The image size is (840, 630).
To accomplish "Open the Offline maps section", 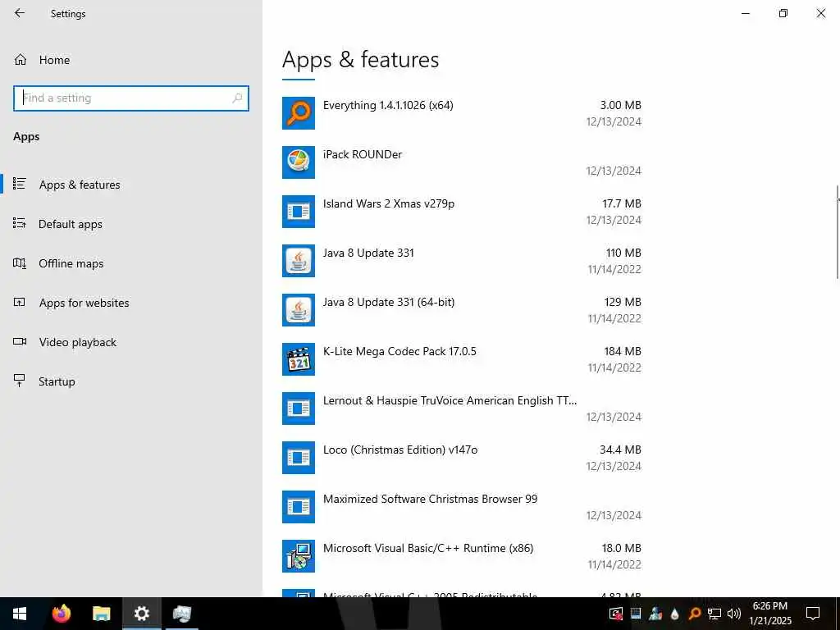I will point(131,263).
